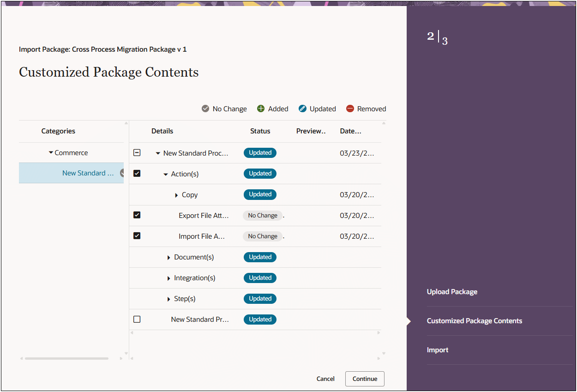Click the red Removed legend icon
This screenshot has height=392, width=577.
click(x=350, y=109)
